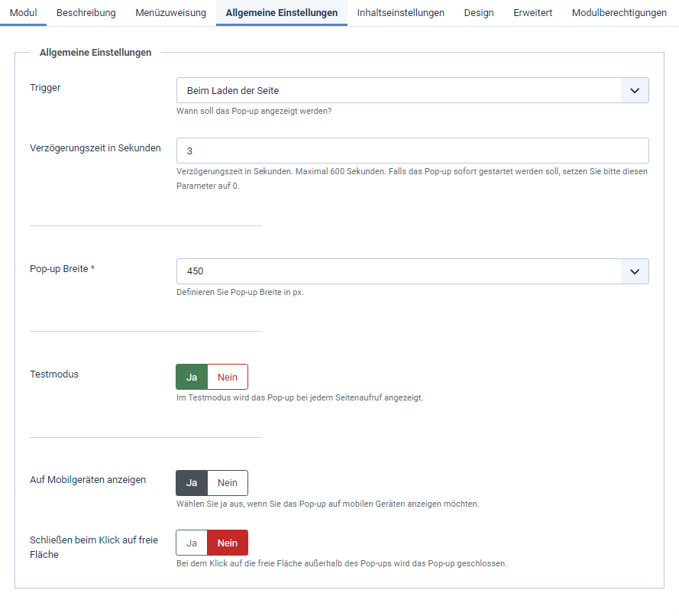Switch to the Modul tab
Viewport: 679px width, 616px height.
tap(24, 13)
